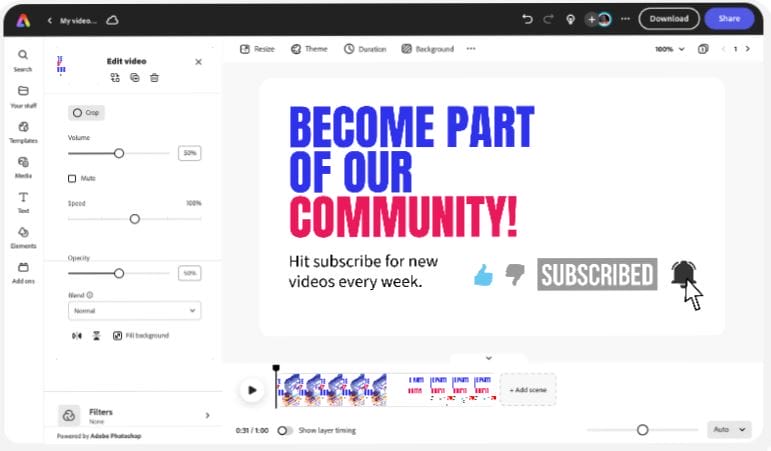Open the Auto dropdown in timeline
The height and width of the screenshot is (451, 771).
coord(729,429)
